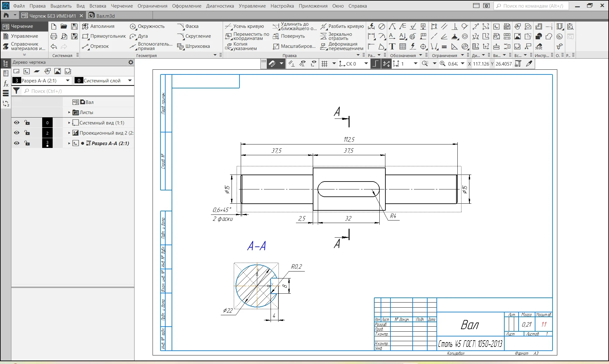
Task: Open the Ограничения menu
Action: [x=152, y=6]
